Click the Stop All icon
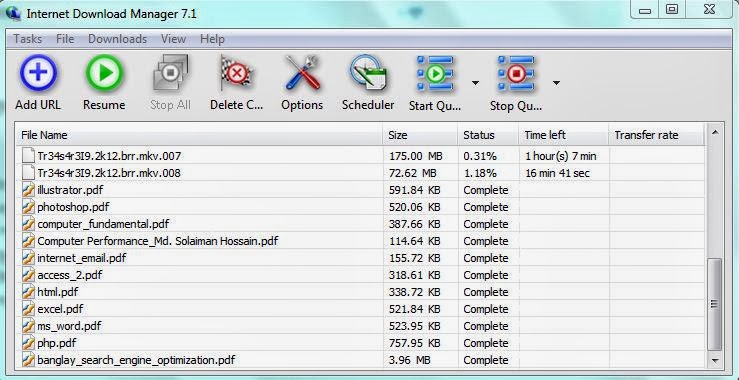 click(171, 73)
